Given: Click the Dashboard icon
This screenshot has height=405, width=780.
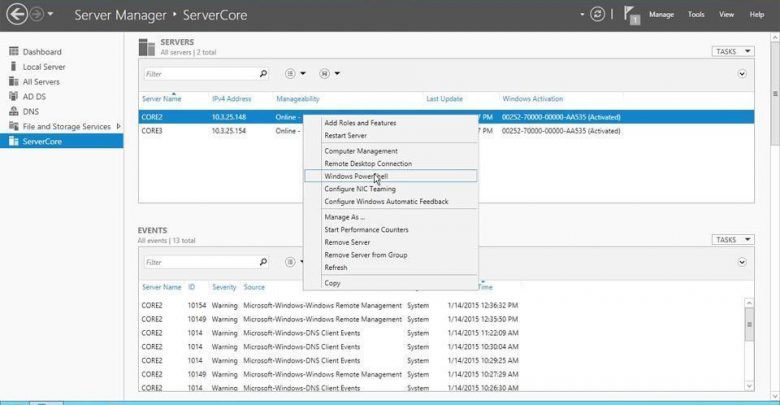Looking at the screenshot, I should [x=13, y=51].
